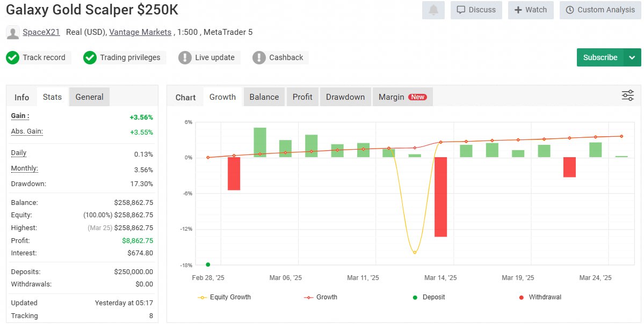This screenshot has width=644, height=324.
Task: Click the $8,862.75 profit value
Action: click(138, 241)
